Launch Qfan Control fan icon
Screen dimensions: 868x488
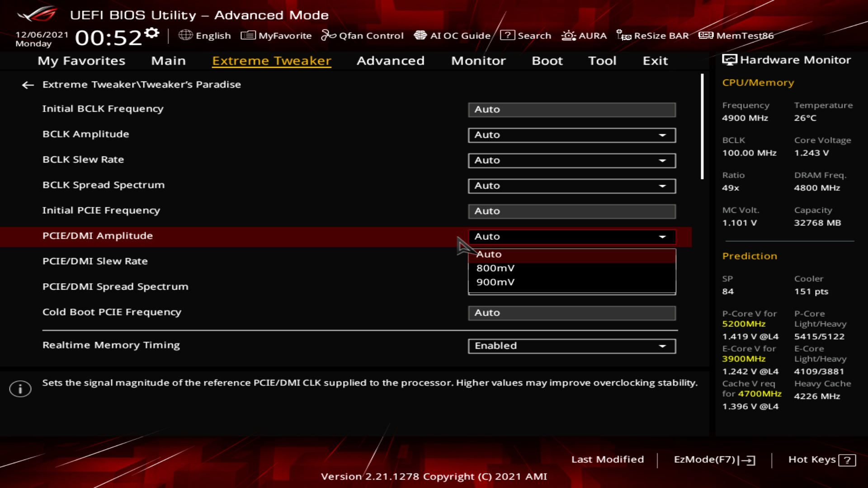pos(328,35)
